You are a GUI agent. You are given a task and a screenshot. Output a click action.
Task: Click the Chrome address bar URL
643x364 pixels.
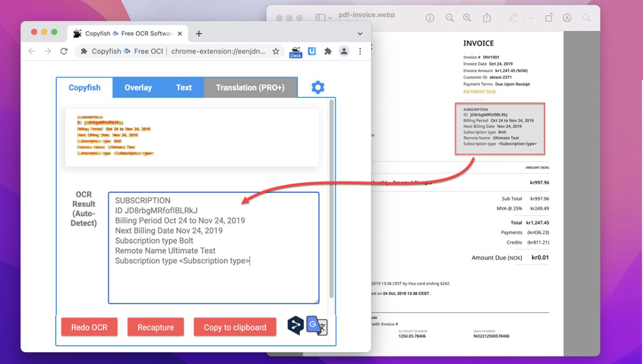218,51
